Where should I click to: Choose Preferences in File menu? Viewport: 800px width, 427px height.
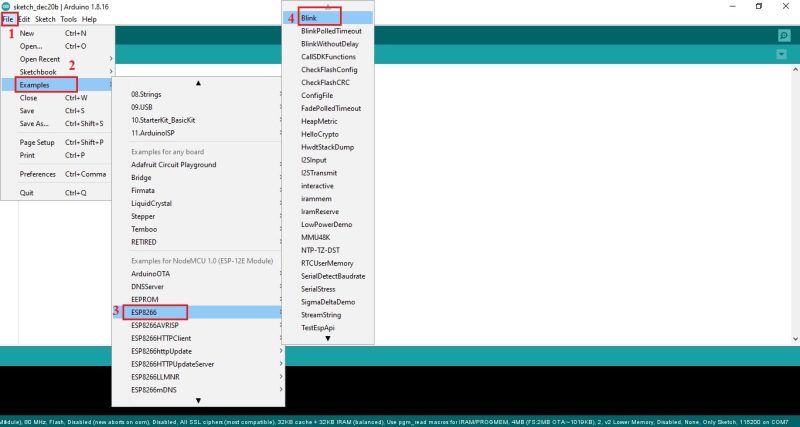click(38, 174)
